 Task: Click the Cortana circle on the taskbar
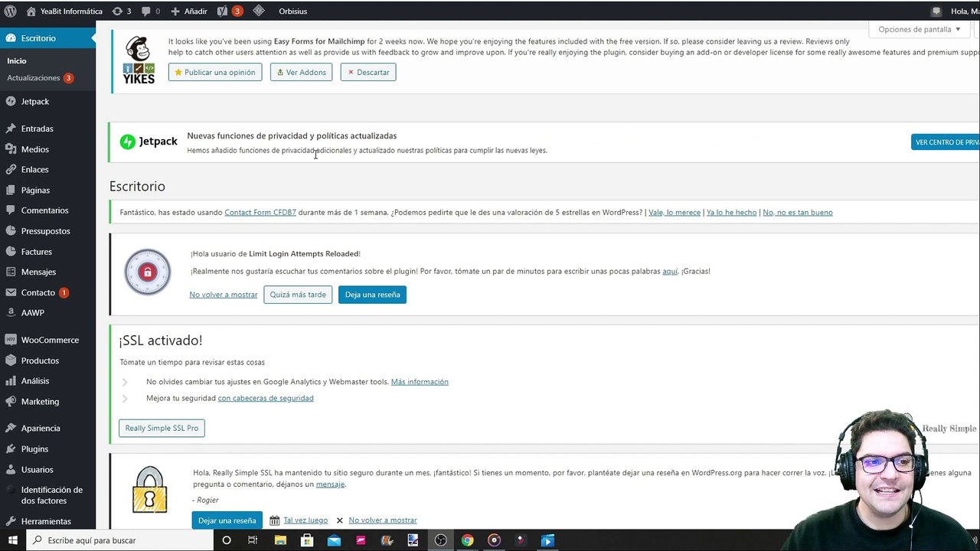tap(226, 540)
